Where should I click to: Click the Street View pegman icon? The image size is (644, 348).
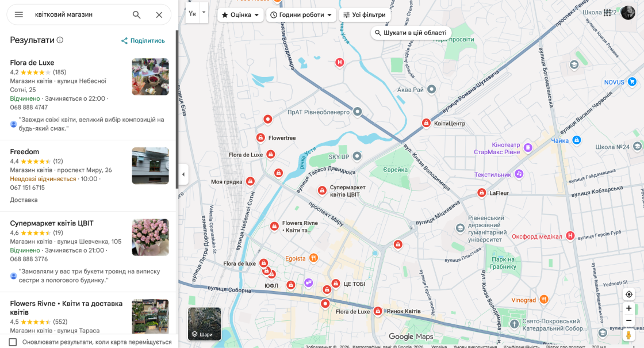(628, 335)
